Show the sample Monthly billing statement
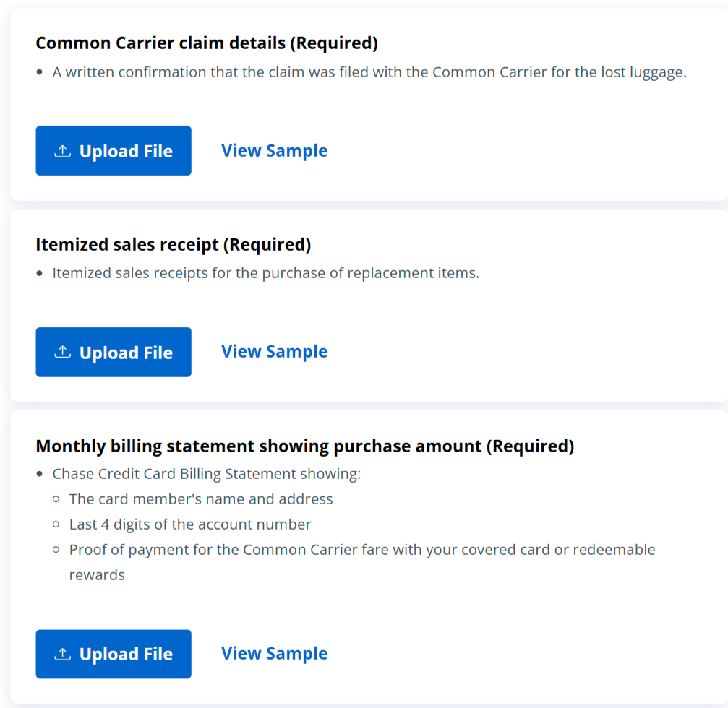This screenshot has width=728, height=708. [274, 653]
